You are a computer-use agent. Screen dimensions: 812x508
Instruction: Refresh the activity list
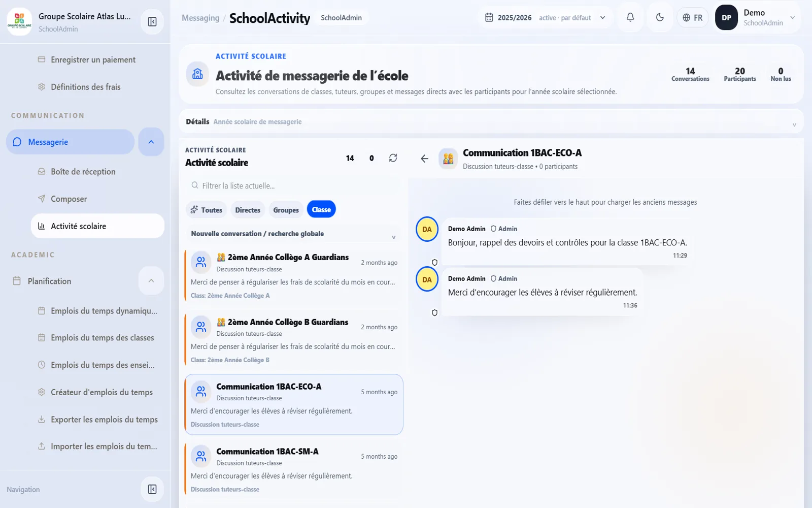(393, 158)
